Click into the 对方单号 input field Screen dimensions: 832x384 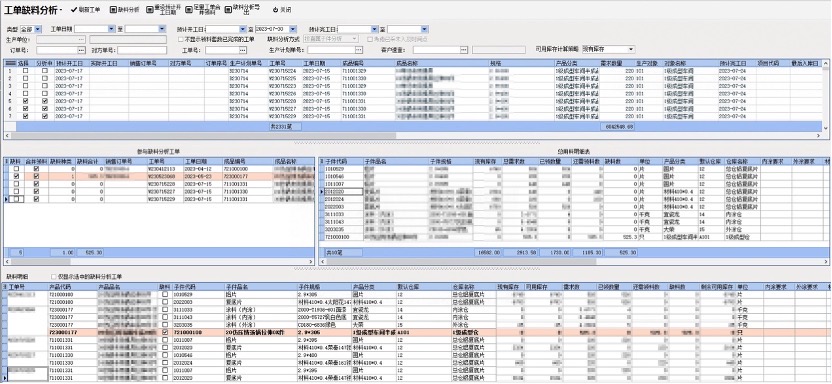pyautogui.click(x=142, y=50)
